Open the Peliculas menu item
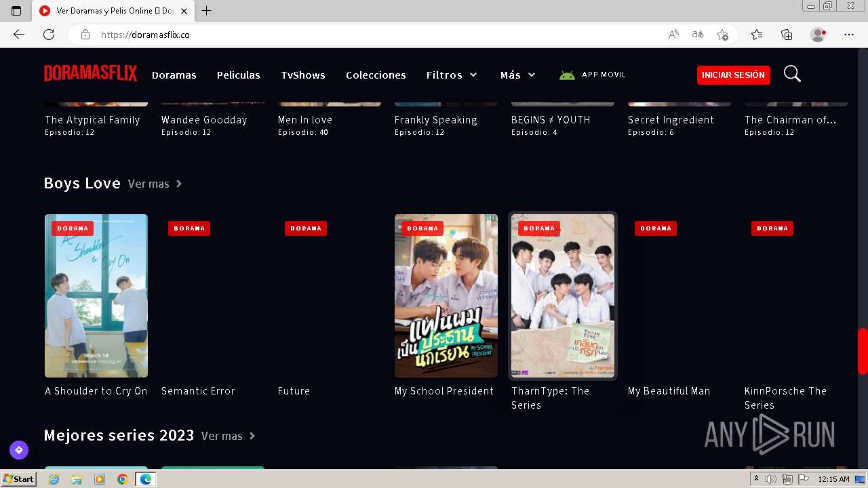 239,75
